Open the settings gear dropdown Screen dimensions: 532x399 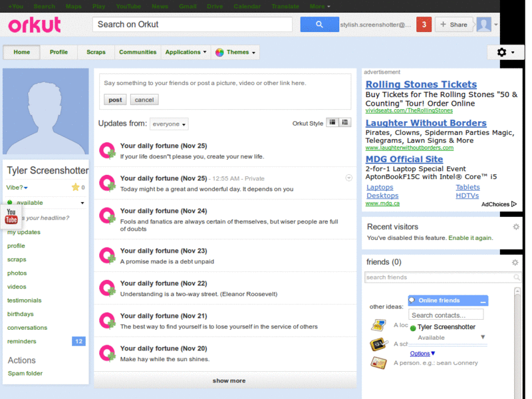[x=505, y=53]
